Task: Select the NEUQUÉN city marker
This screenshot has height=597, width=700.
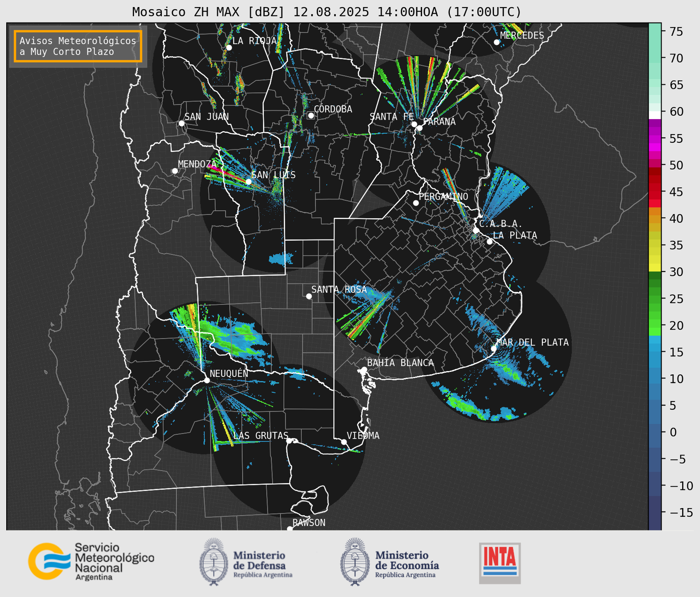Action: (x=207, y=380)
